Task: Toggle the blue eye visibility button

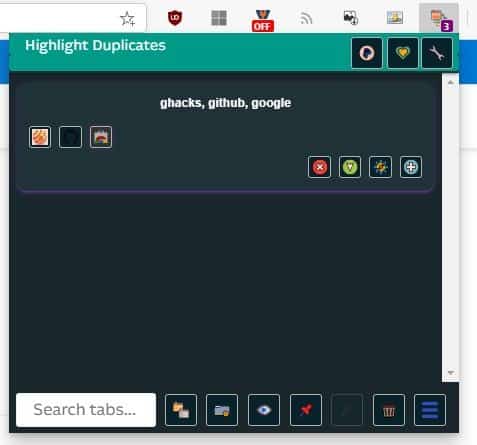Action: [264, 410]
